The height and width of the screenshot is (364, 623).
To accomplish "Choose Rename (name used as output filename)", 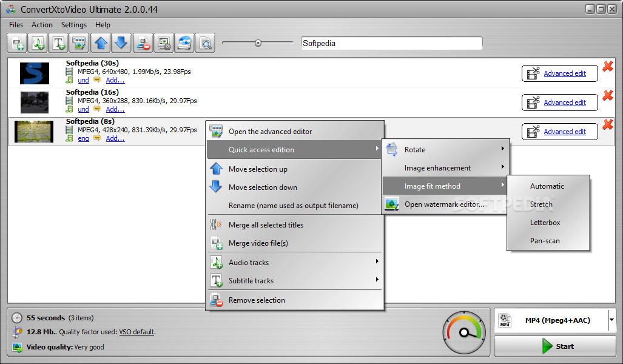I will coord(295,206).
